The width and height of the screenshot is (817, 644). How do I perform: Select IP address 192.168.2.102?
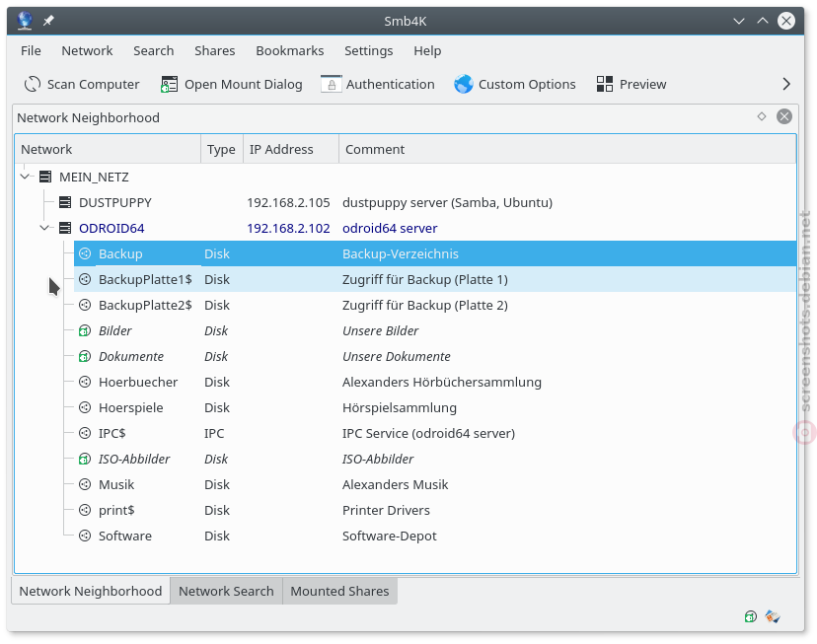click(289, 228)
